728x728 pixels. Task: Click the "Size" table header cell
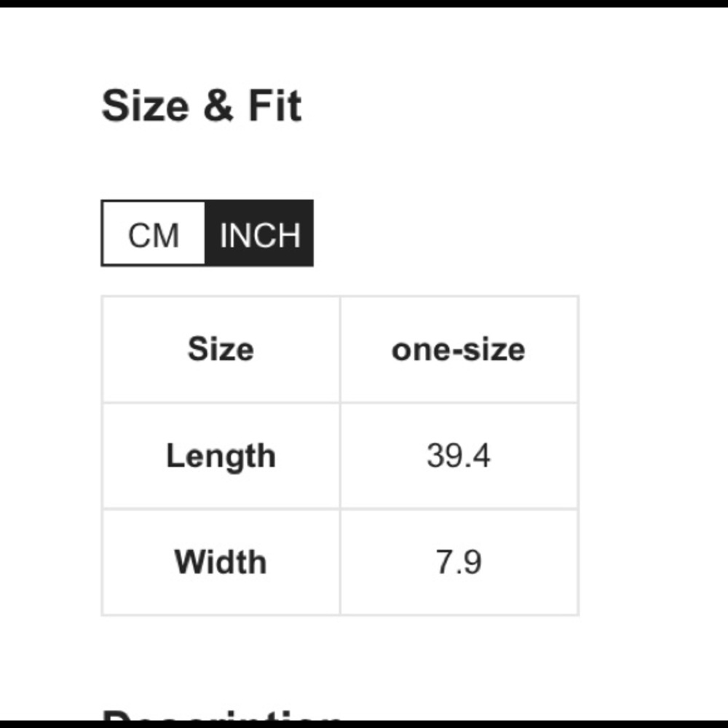click(x=221, y=349)
